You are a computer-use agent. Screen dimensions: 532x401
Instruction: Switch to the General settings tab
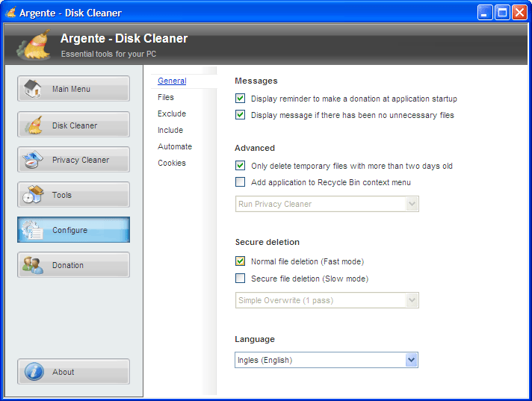(172, 81)
